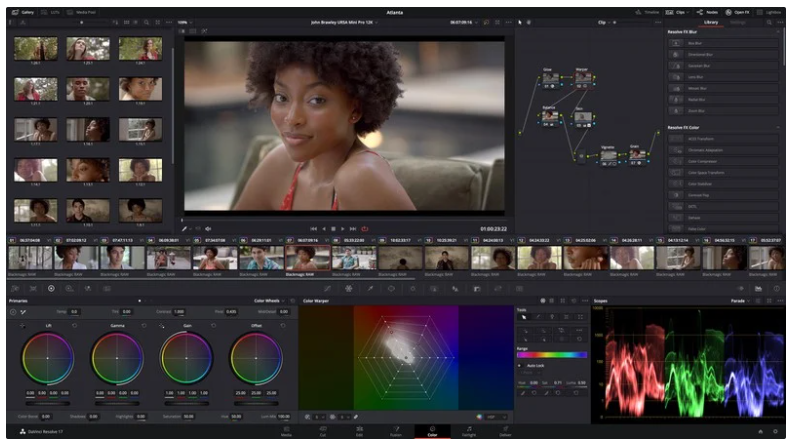Stop playback in the viewer
795x443 pixels.
(x=333, y=229)
